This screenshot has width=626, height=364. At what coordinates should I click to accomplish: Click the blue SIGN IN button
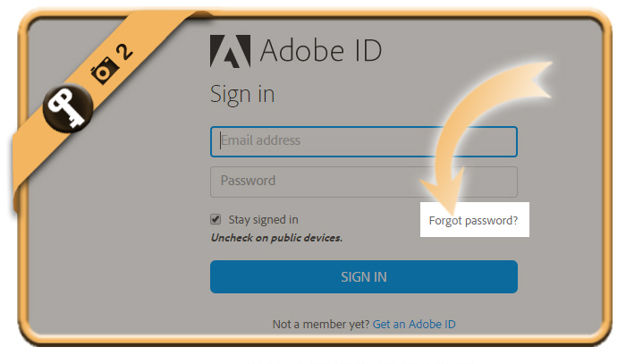pyautogui.click(x=364, y=277)
